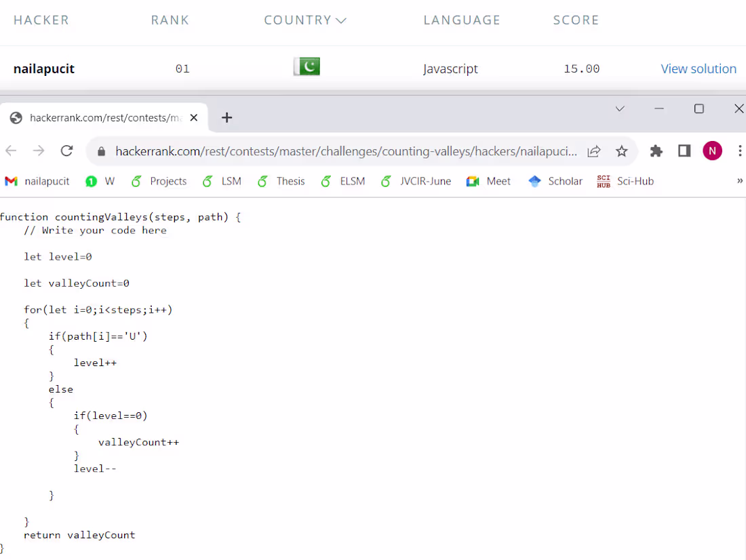This screenshot has height=560, width=746.
Task: Open the Projects bookmark
Action: tap(159, 181)
